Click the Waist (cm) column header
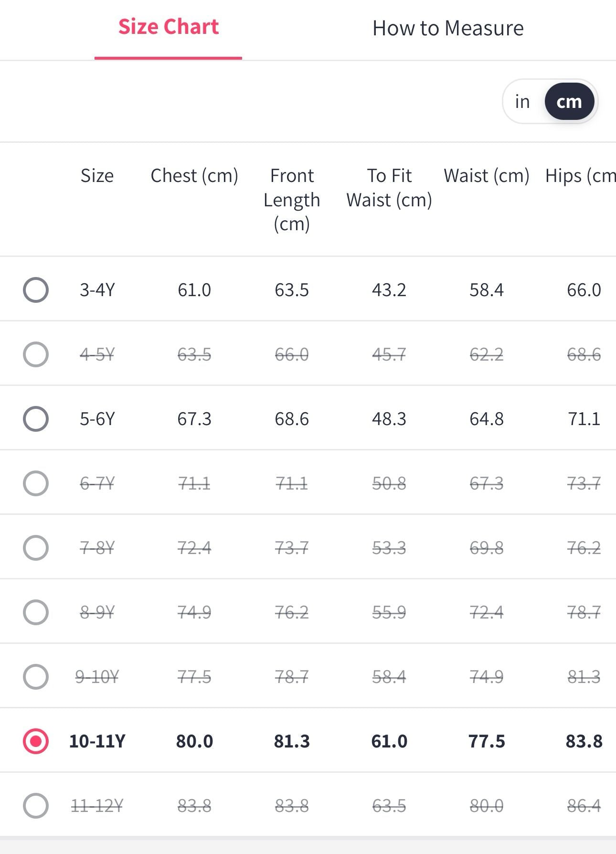Viewport: 616px width, 854px height. [486, 176]
